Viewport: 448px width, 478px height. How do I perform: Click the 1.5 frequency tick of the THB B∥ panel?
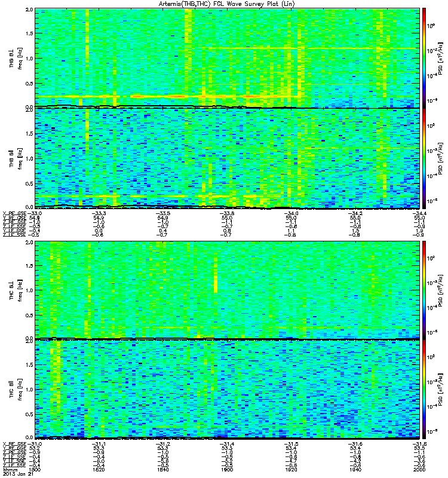tap(29, 133)
